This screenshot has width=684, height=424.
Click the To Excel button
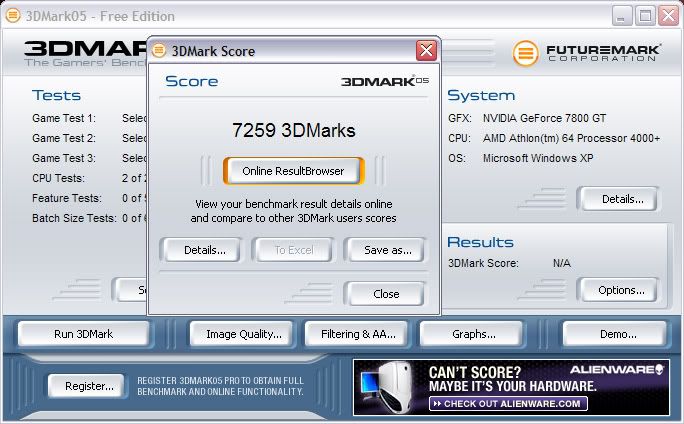coord(294,250)
